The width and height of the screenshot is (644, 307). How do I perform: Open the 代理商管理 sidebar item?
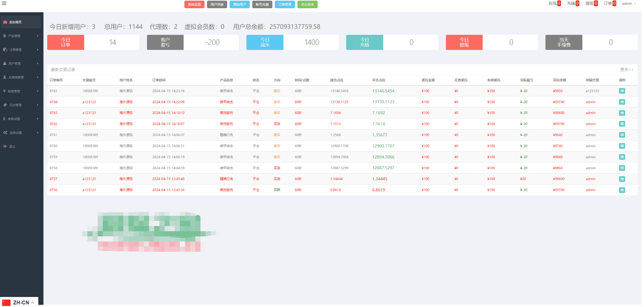click(x=21, y=77)
